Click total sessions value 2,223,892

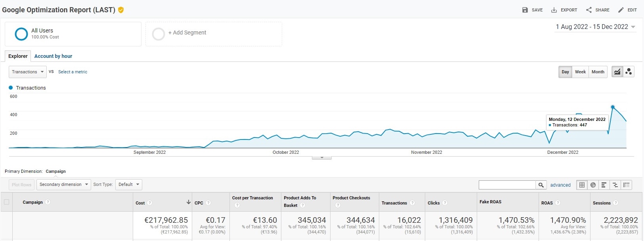(x=621, y=220)
